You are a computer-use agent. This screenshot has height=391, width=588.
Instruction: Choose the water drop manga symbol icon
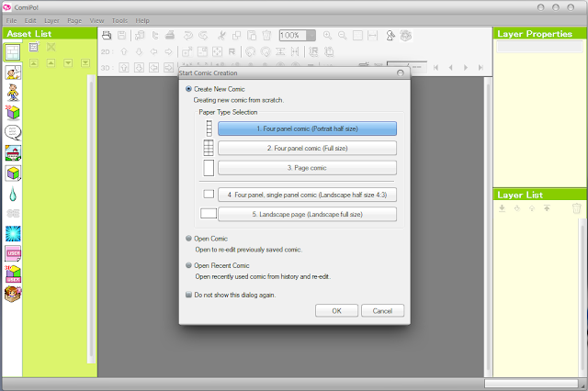click(13, 194)
